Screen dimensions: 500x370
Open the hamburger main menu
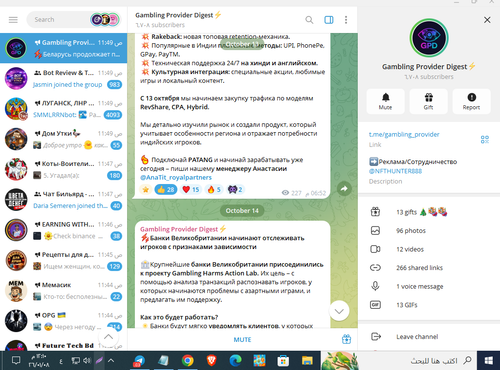pyautogui.click(x=13, y=20)
